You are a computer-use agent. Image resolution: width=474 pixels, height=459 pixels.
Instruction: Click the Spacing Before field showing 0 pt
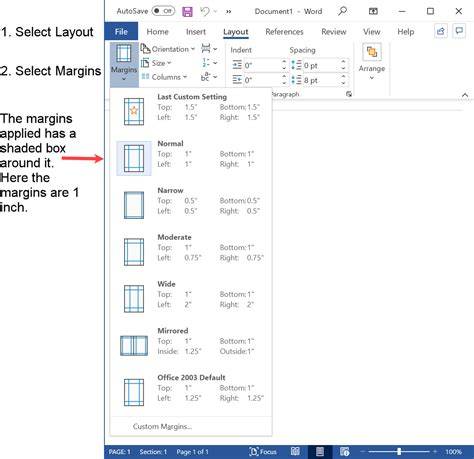[x=321, y=65]
